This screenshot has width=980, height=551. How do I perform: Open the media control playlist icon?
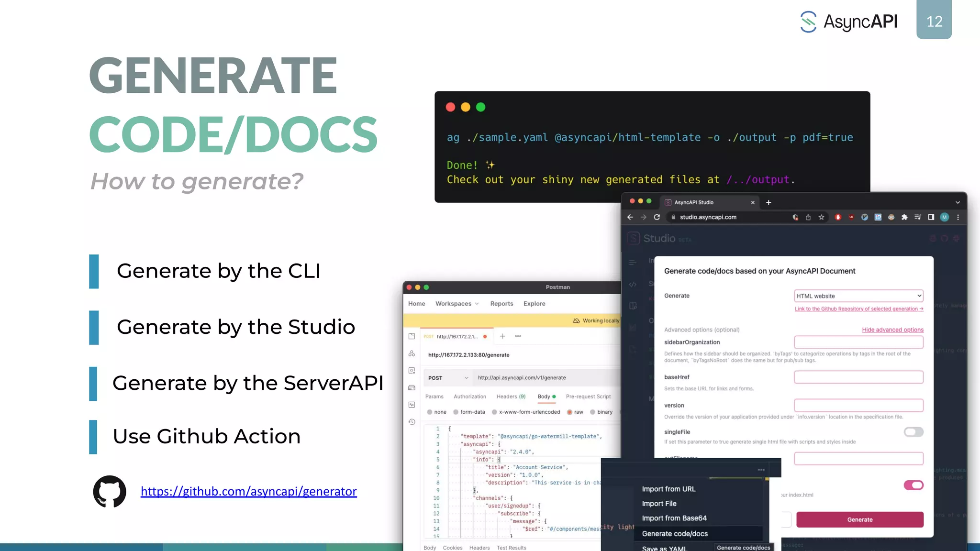pos(918,217)
